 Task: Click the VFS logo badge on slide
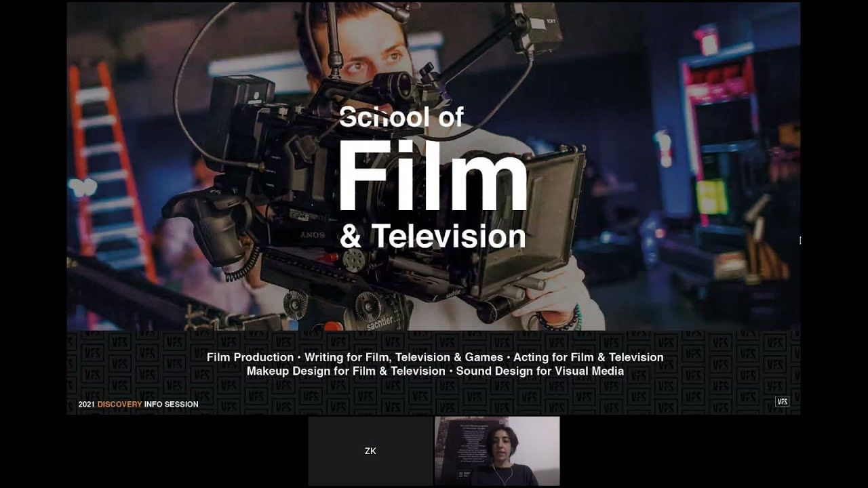point(783,401)
